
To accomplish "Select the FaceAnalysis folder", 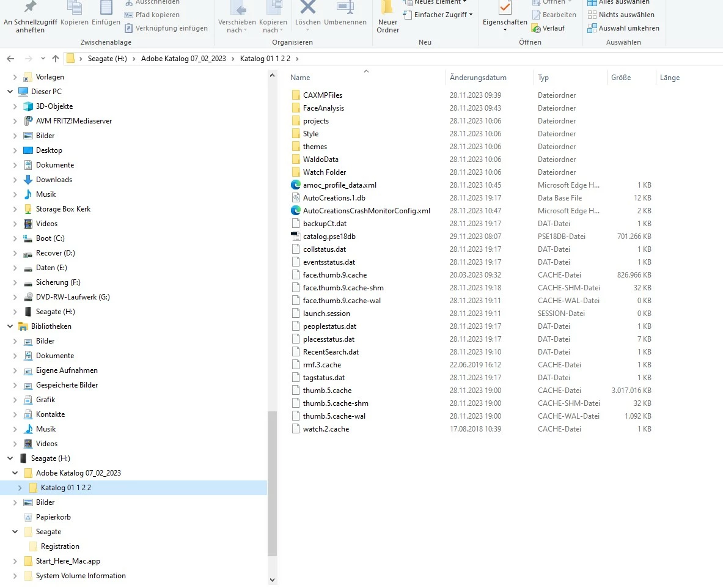I will coord(323,108).
